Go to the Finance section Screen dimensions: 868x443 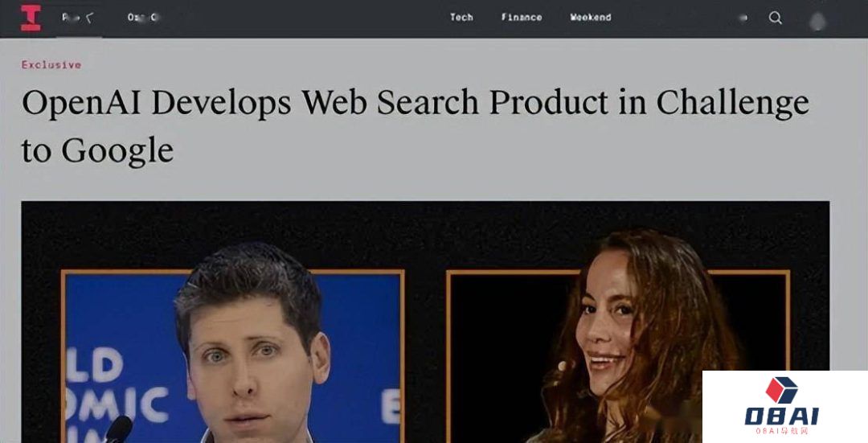point(522,17)
